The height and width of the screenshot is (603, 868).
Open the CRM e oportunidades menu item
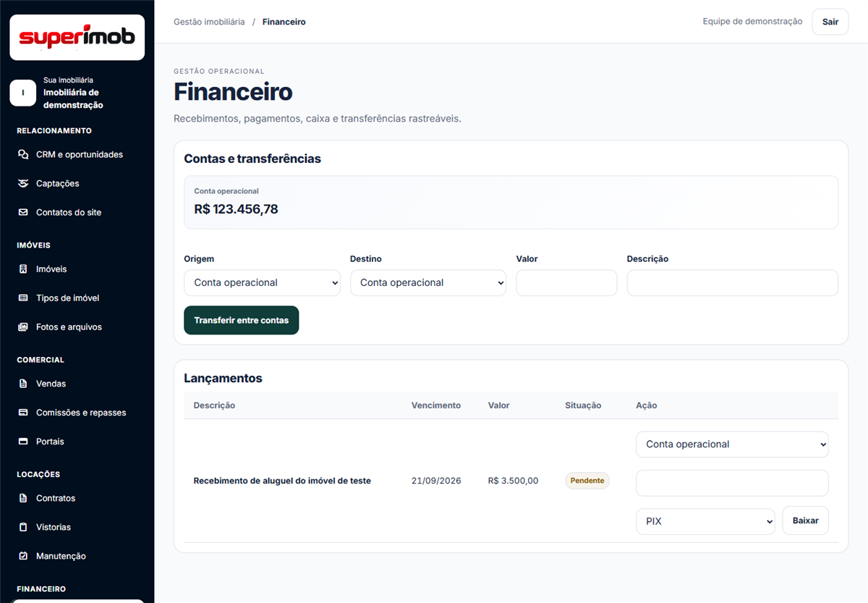click(77, 154)
